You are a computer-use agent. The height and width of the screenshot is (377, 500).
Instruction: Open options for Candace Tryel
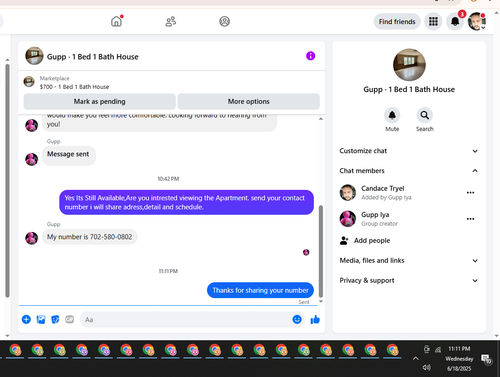point(470,193)
